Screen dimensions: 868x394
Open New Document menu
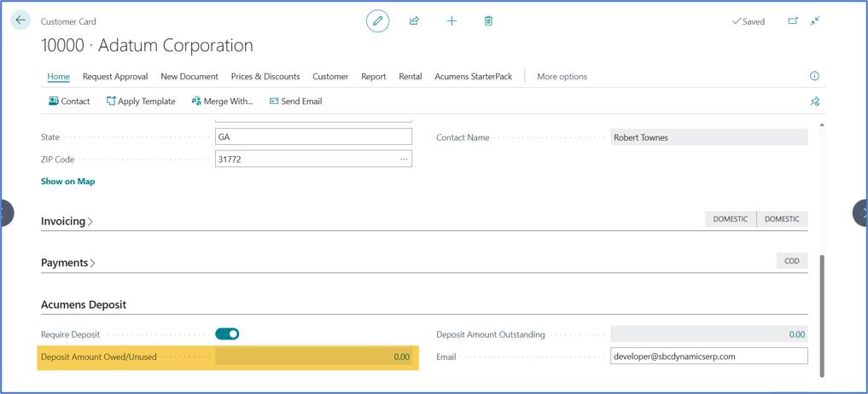[x=189, y=77]
